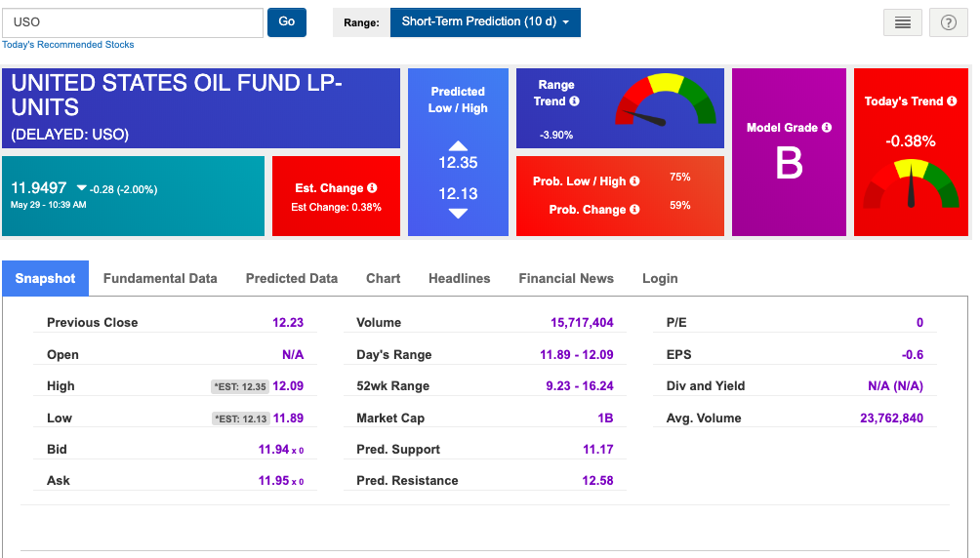Image resolution: width=980 pixels, height=558 pixels.
Task: Select the Snapshot tab
Action: (x=45, y=278)
